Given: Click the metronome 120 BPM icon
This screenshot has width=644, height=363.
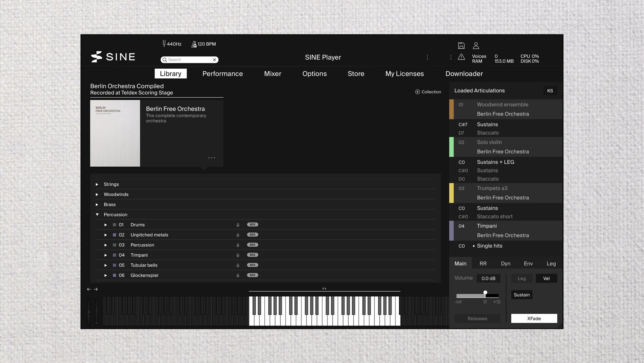Looking at the screenshot, I should click(x=194, y=44).
